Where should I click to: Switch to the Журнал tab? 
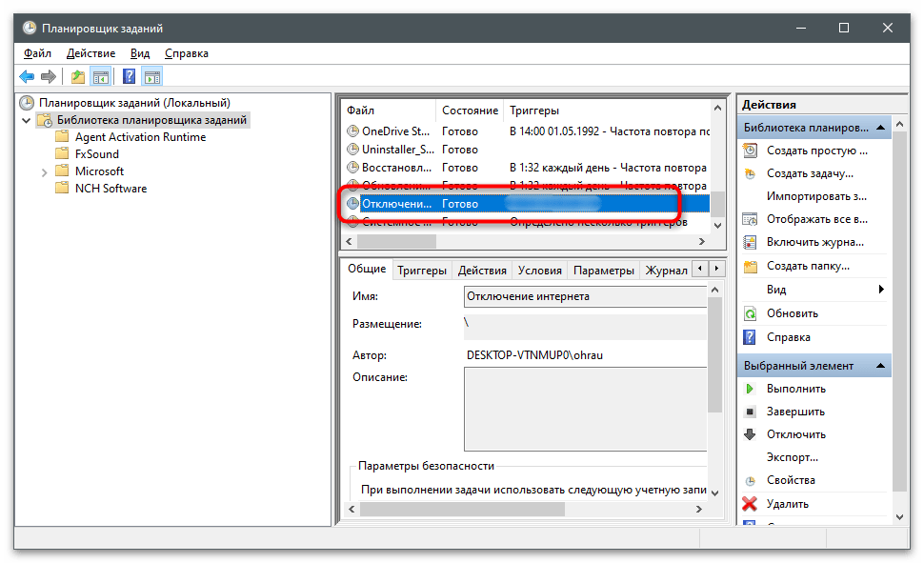[666, 270]
